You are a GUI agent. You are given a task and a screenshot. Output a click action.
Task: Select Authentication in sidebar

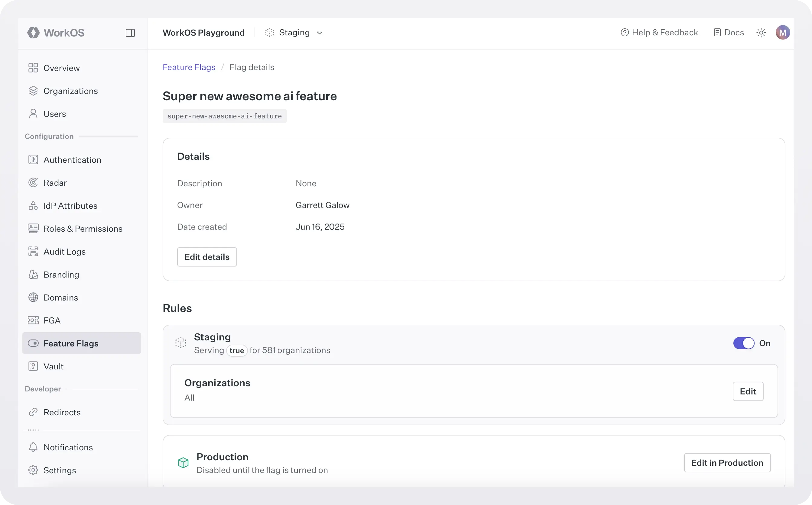tap(82, 160)
